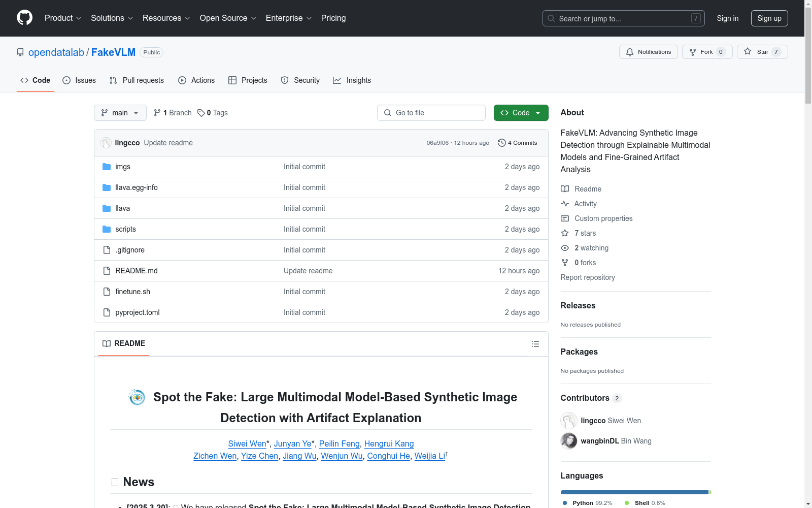
Task: Click the finetune.sh file icon
Action: (x=107, y=292)
